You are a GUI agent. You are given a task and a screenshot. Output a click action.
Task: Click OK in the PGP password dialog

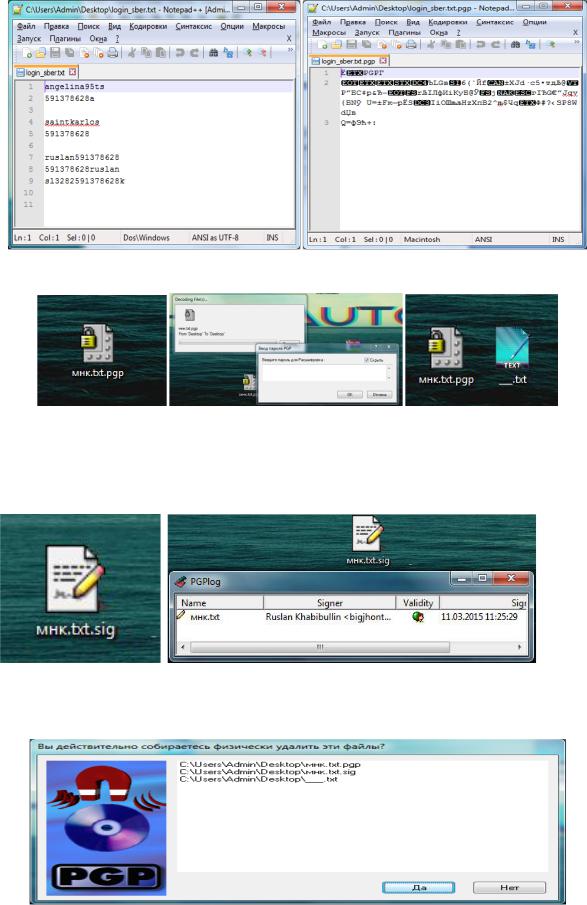(349, 394)
